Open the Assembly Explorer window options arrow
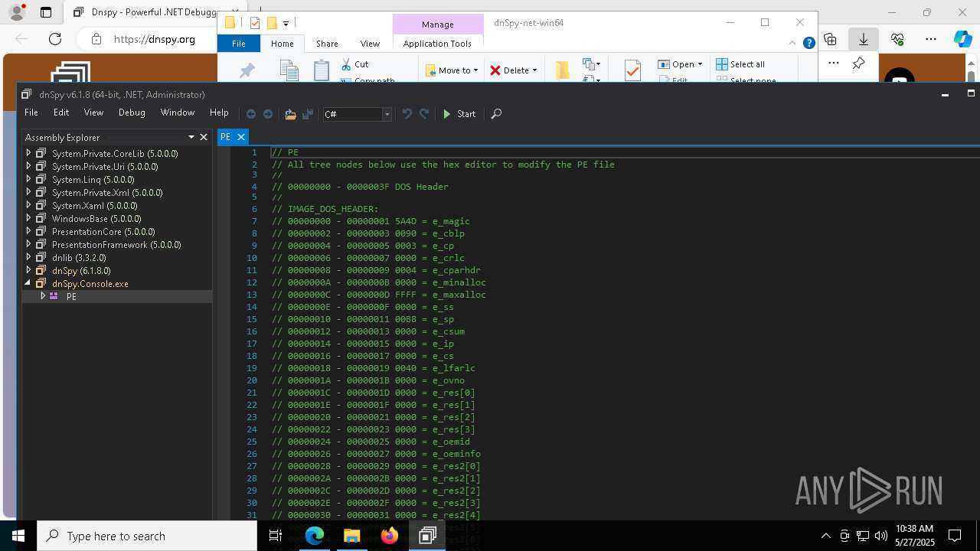Screen dimensions: 980x551 191,137
